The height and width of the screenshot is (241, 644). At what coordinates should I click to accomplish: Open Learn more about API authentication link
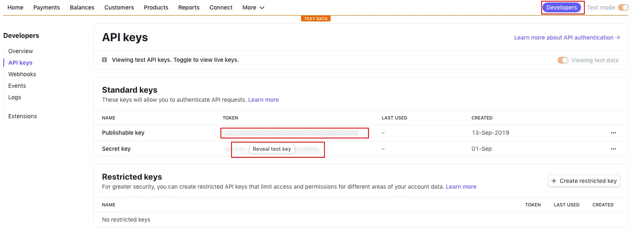pos(567,37)
